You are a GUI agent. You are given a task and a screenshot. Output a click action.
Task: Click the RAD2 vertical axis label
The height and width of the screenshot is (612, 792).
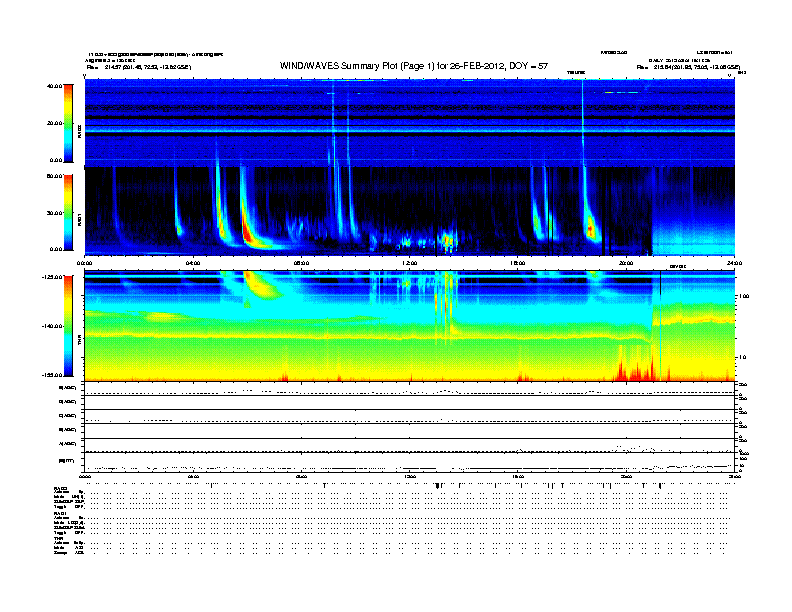click(79, 131)
